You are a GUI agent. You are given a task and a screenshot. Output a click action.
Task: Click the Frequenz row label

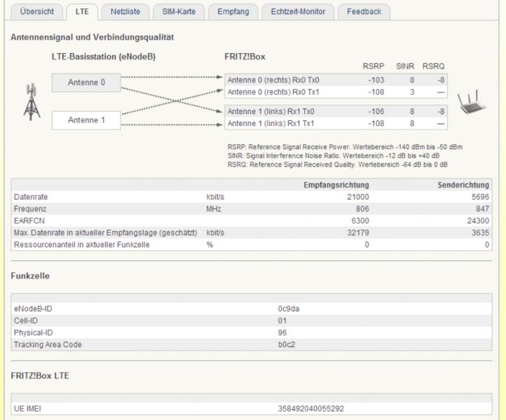tap(30, 209)
